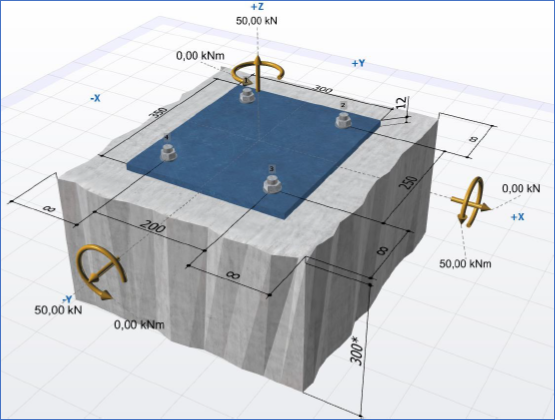Screen dimensions: 555x420
Task: Click the 12 plate thickness dimension
Action: (x=401, y=103)
